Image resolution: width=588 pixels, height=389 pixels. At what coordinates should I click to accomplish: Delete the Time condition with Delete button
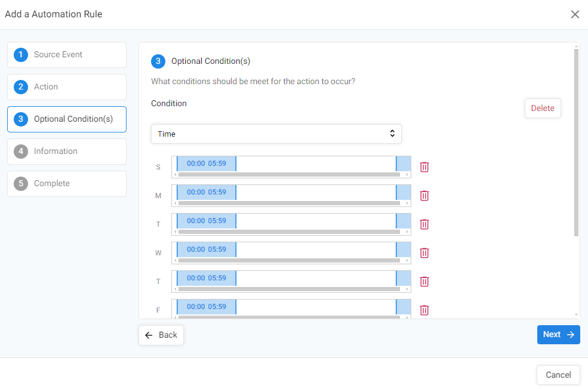tap(543, 109)
